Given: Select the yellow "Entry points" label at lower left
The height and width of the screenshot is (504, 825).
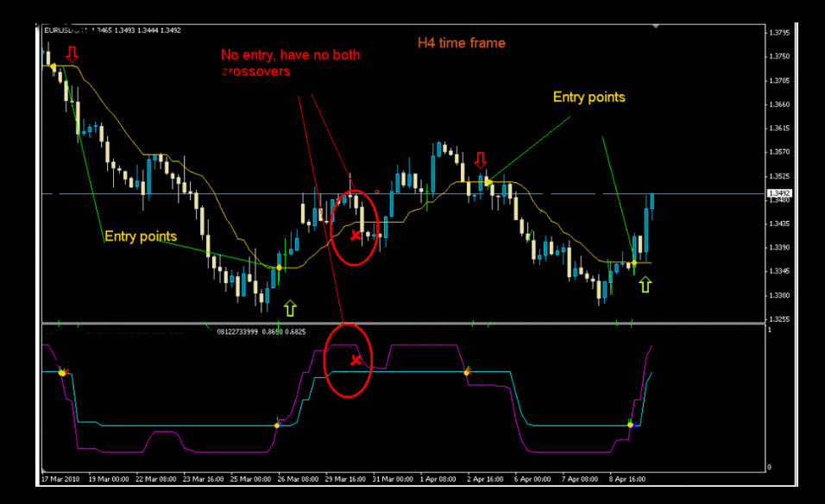Looking at the screenshot, I should tap(141, 236).
